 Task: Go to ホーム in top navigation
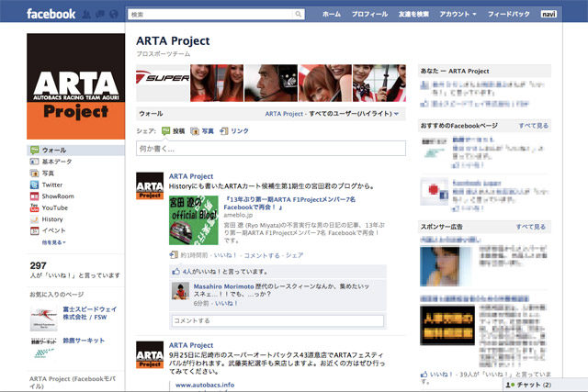pos(332,15)
